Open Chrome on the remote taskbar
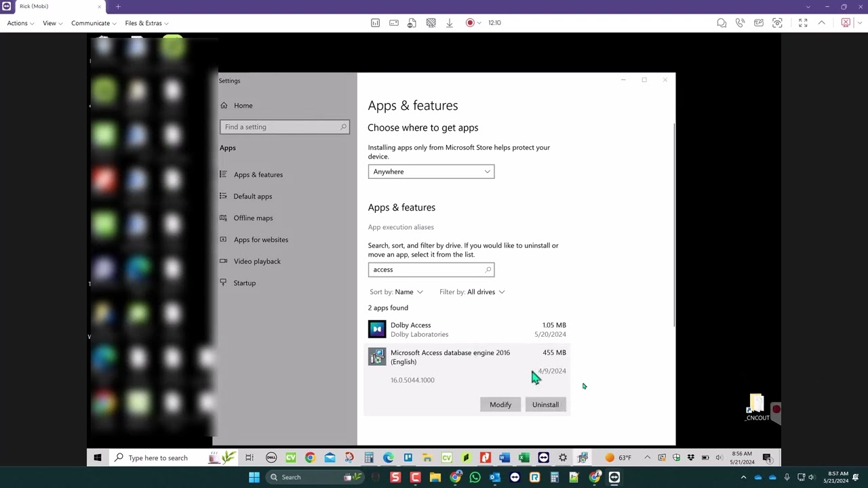 [310, 458]
